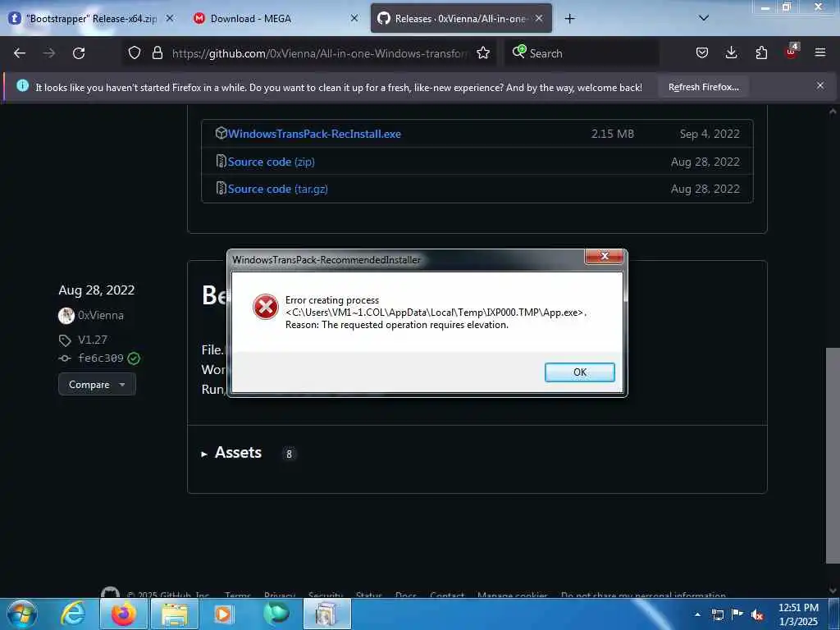
Task: Click the zip file icon beside Source code (zip)
Action: click(x=221, y=161)
